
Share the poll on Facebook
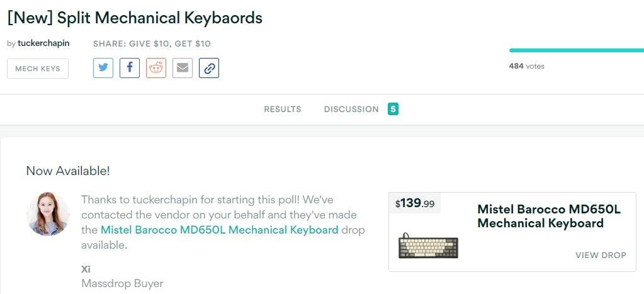pos(130,68)
